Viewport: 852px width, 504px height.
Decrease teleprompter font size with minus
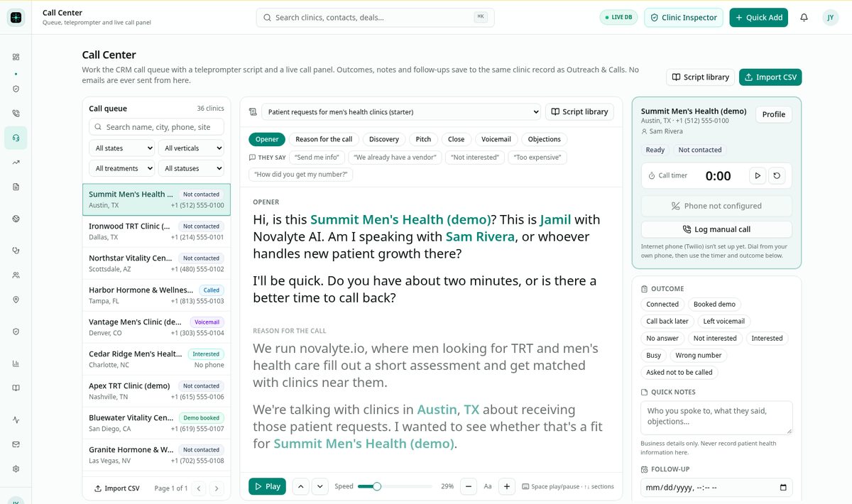pyautogui.click(x=469, y=486)
